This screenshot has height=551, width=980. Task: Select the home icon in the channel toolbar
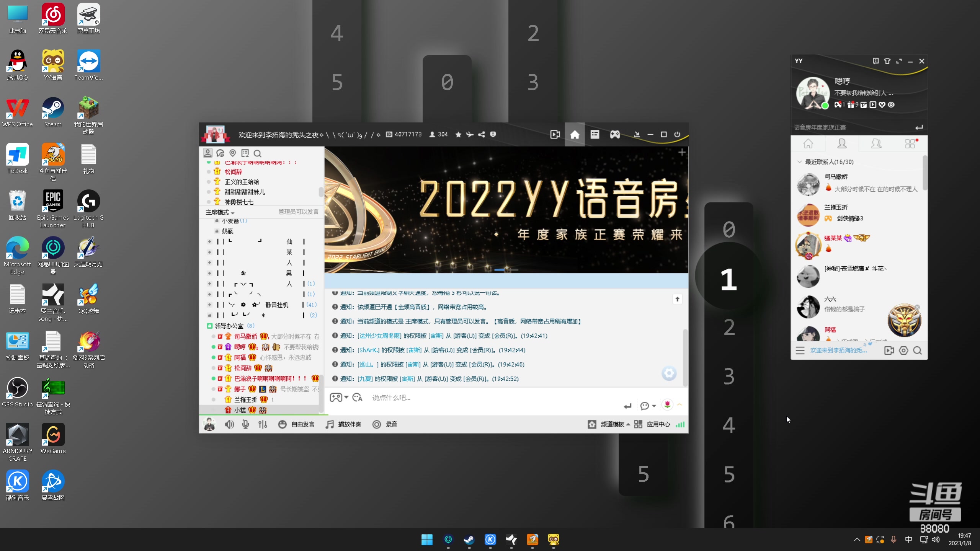pos(575,134)
